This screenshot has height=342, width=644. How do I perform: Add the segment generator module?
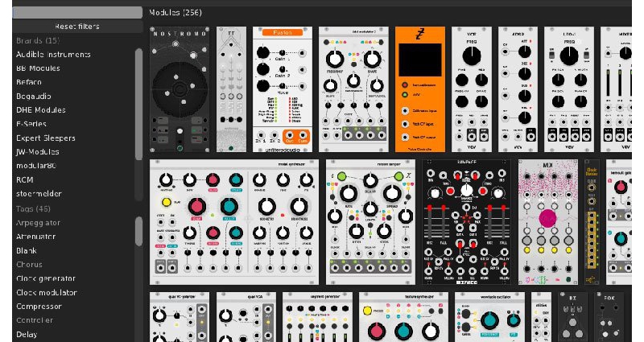click(x=317, y=317)
